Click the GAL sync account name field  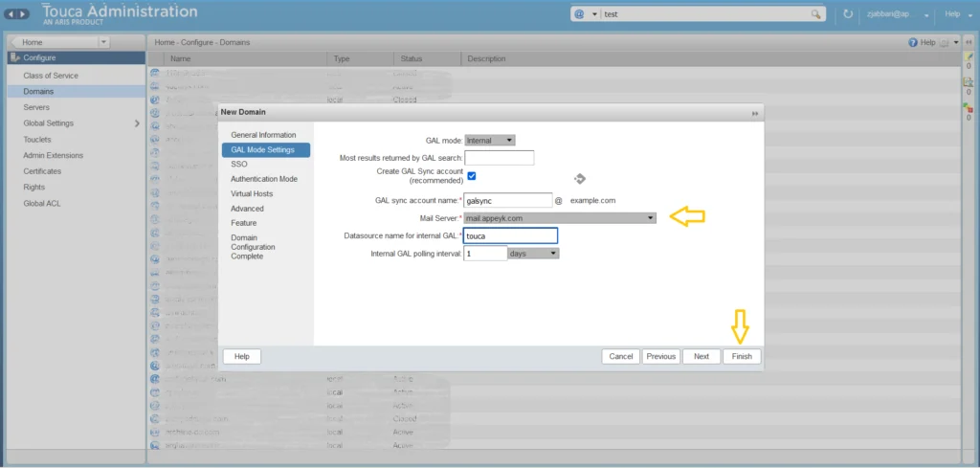tap(508, 200)
